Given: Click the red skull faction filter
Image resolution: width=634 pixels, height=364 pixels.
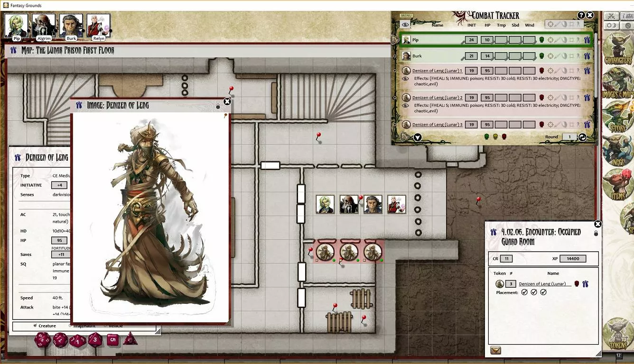Looking at the screenshot, I should pyautogui.click(x=504, y=137).
